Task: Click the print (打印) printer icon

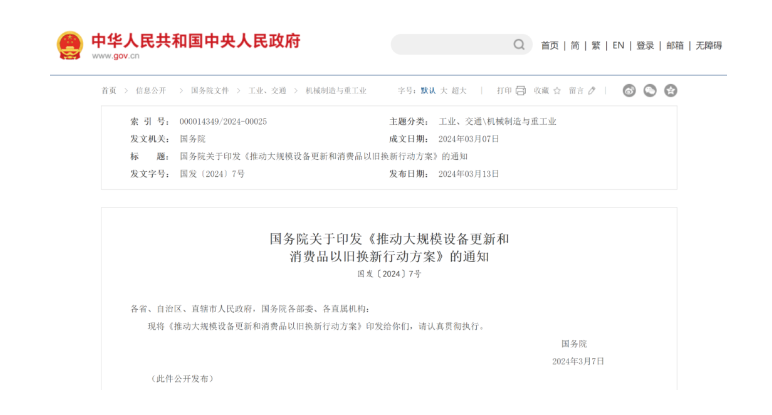Action: click(x=521, y=91)
